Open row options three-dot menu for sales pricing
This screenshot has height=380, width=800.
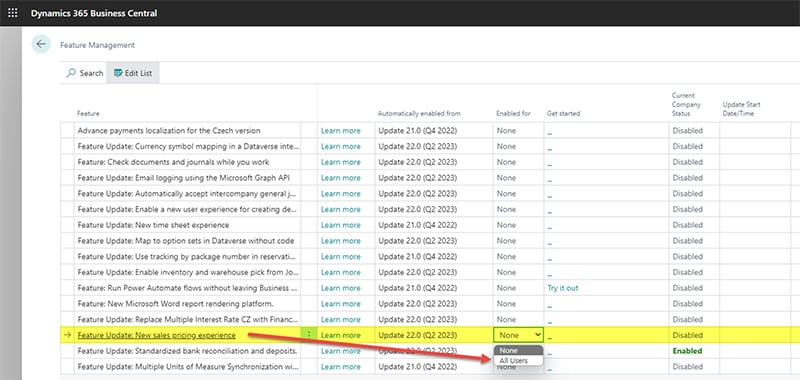click(309, 335)
